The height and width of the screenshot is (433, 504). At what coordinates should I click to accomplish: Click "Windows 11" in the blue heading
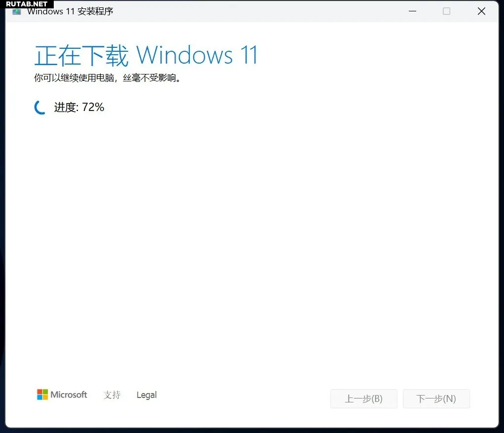pos(197,55)
